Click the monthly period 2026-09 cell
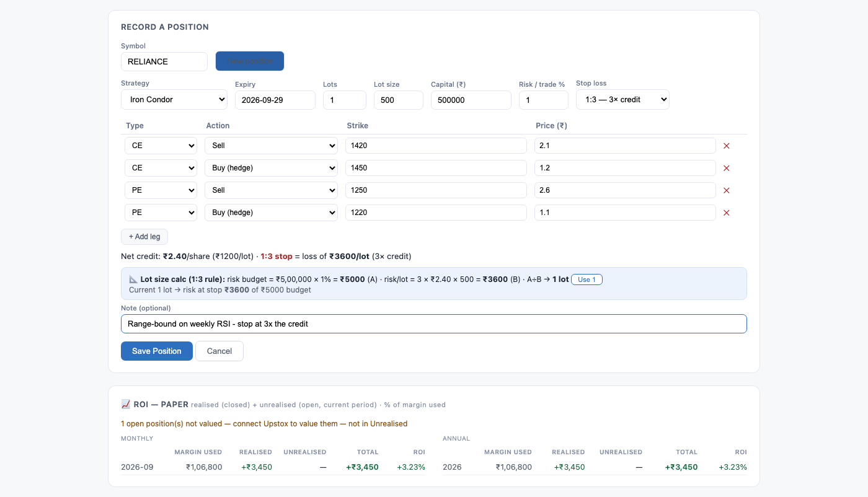 click(x=137, y=467)
